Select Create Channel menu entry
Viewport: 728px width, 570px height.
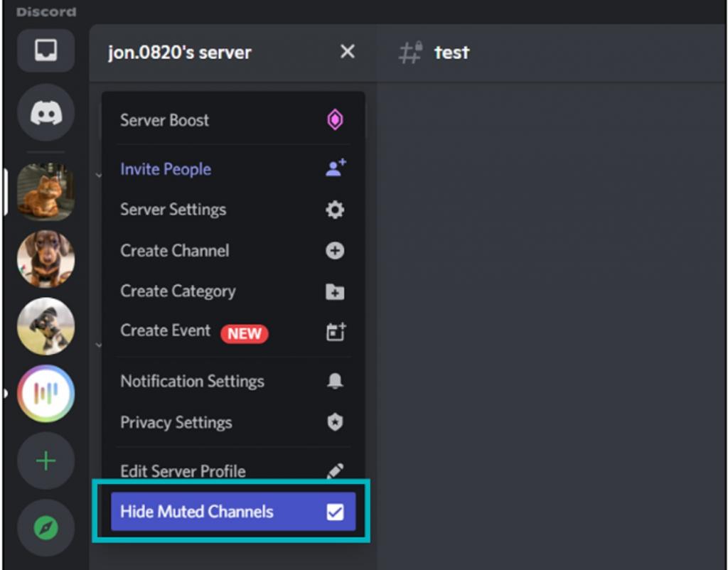[x=233, y=251]
